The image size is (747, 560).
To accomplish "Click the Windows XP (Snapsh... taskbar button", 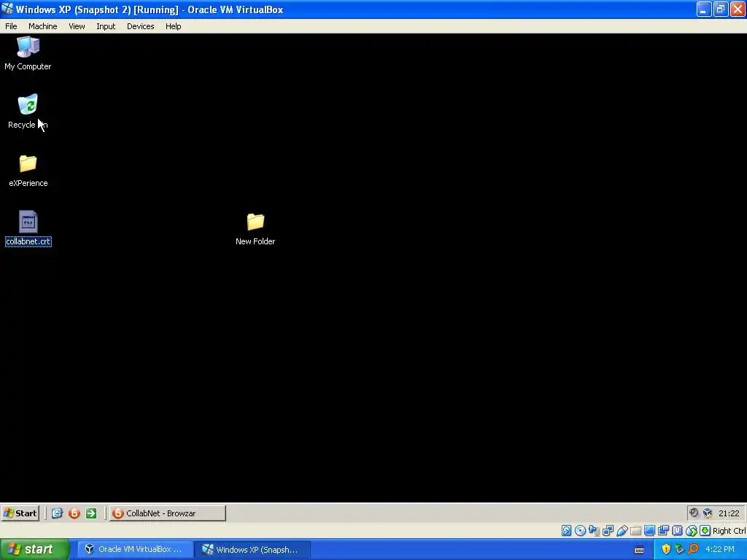I will pyautogui.click(x=252, y=550).
